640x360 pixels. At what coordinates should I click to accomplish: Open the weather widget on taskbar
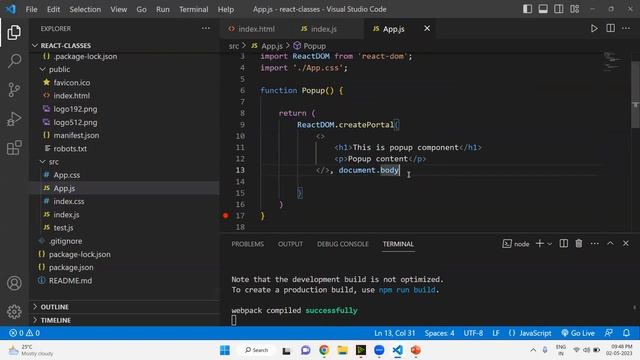point(31,350)
